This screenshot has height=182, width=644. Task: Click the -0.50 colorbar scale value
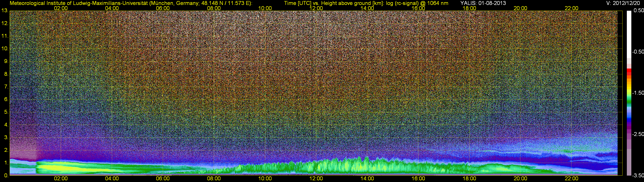point(638,52)
